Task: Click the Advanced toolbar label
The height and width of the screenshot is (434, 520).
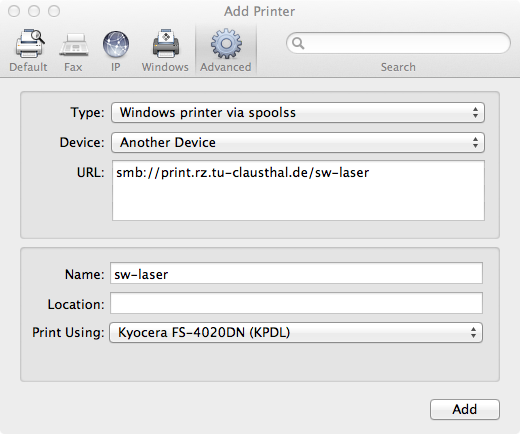Action: (226, 67)
